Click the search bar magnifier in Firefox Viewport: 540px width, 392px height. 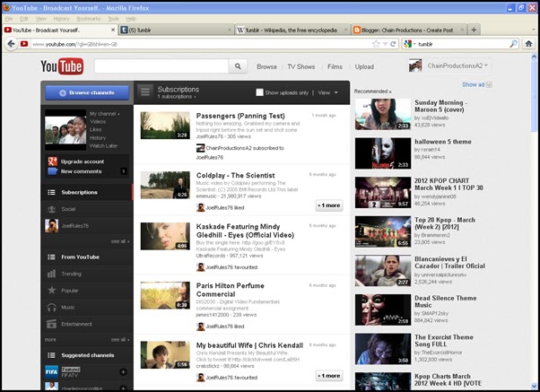(x=513, y=44)
